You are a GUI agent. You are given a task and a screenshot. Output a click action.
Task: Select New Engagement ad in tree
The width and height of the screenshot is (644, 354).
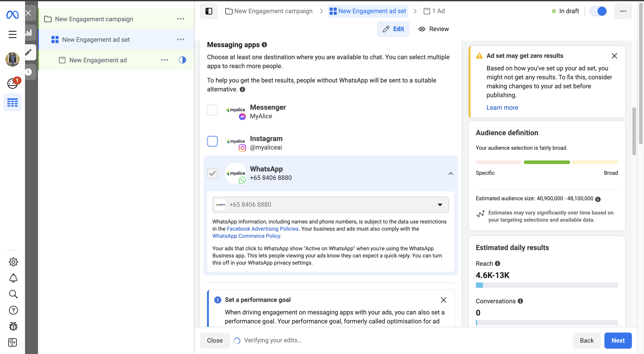(98, 60)
